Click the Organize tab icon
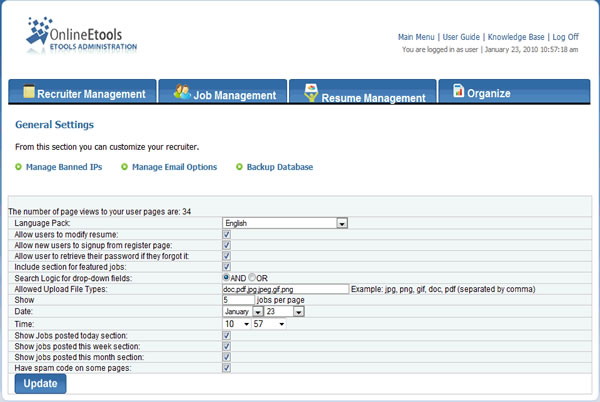 click(x=458, y=92)
